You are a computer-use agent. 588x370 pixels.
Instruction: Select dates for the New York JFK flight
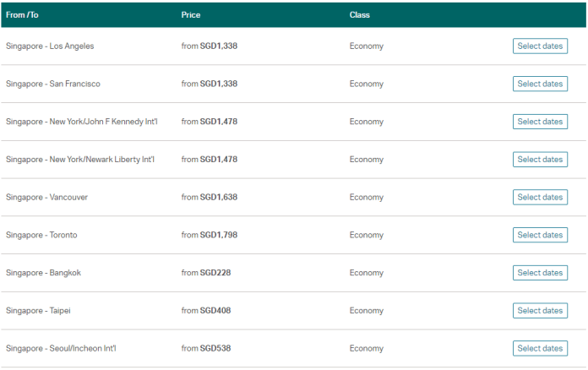[539, 122]
